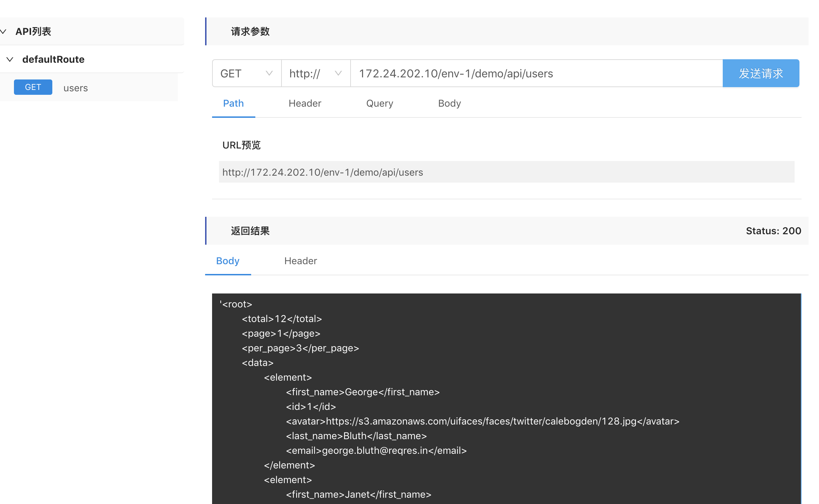Switch to the Path request tab
This screenshot has height=504, width=819.
pos(233,104)
